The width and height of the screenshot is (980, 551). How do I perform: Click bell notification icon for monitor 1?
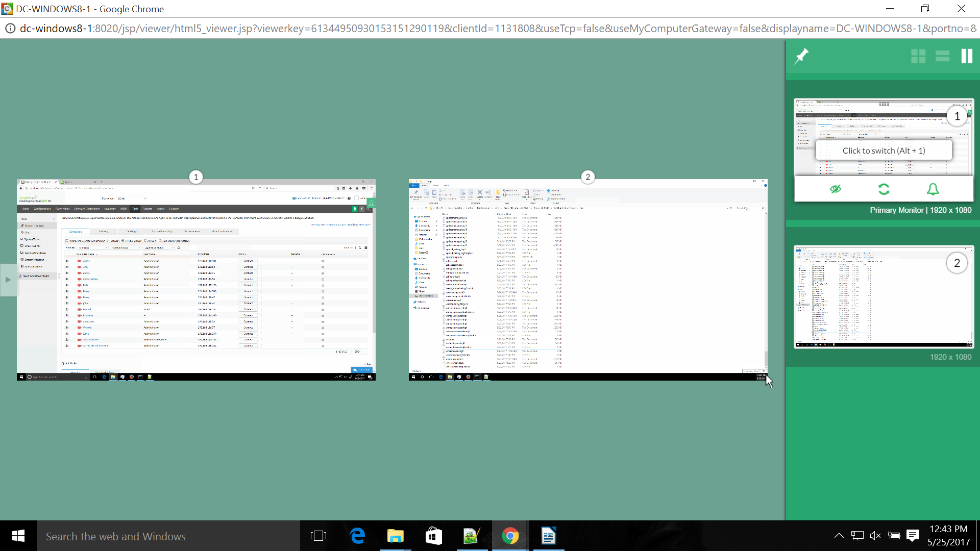tap(933, 189)
